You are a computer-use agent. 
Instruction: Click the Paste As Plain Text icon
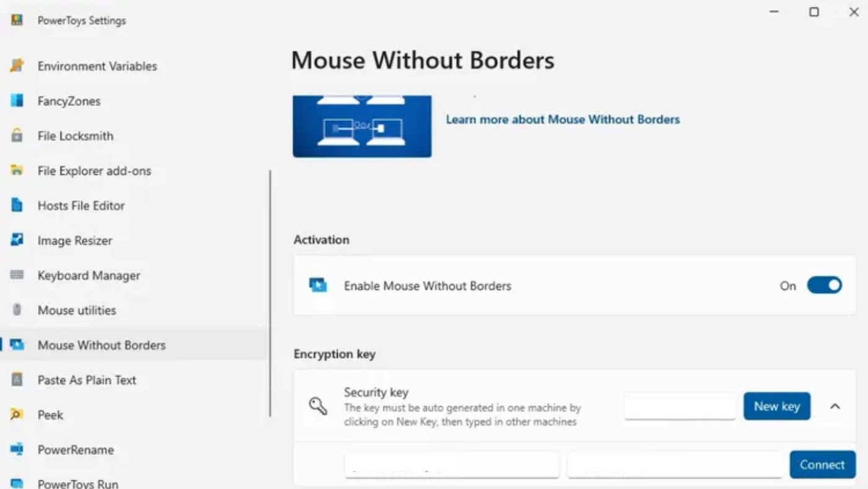17,379
